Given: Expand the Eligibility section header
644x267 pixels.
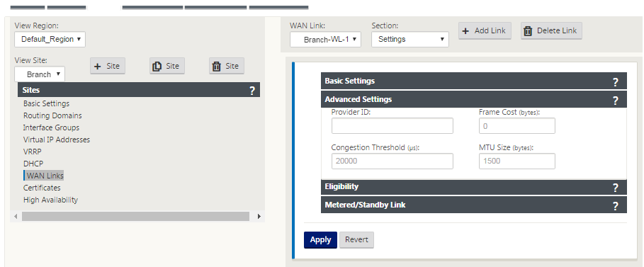Looking at the screenshot, I should click(x=473, y=186).
